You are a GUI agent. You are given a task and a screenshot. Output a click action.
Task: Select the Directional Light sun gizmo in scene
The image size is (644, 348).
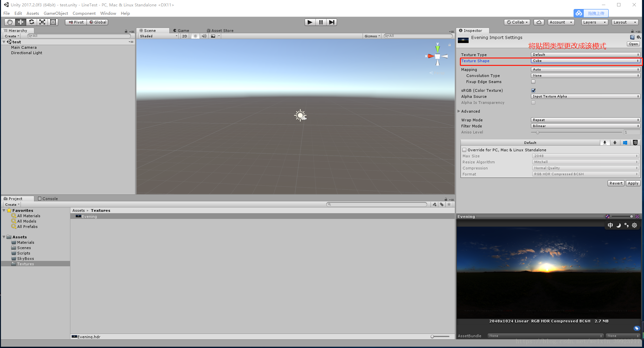(x=300, y=115)
